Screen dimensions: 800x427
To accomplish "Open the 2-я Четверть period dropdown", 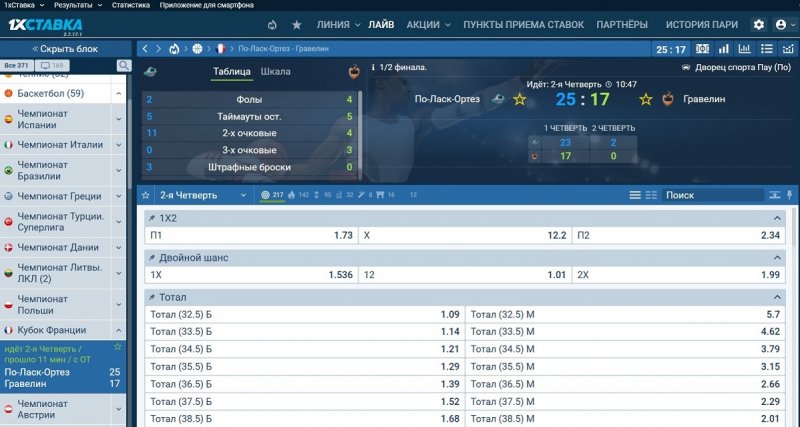I will [204, 195].
